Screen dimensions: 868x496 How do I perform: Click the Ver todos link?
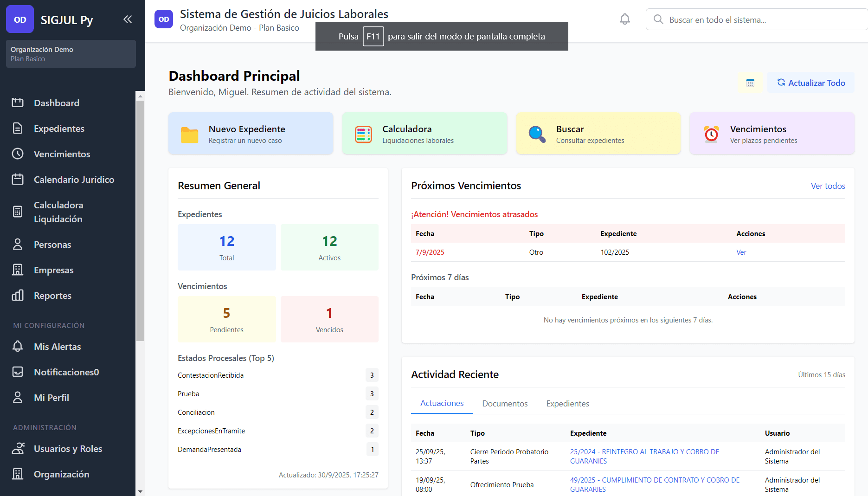click(828, 186)
